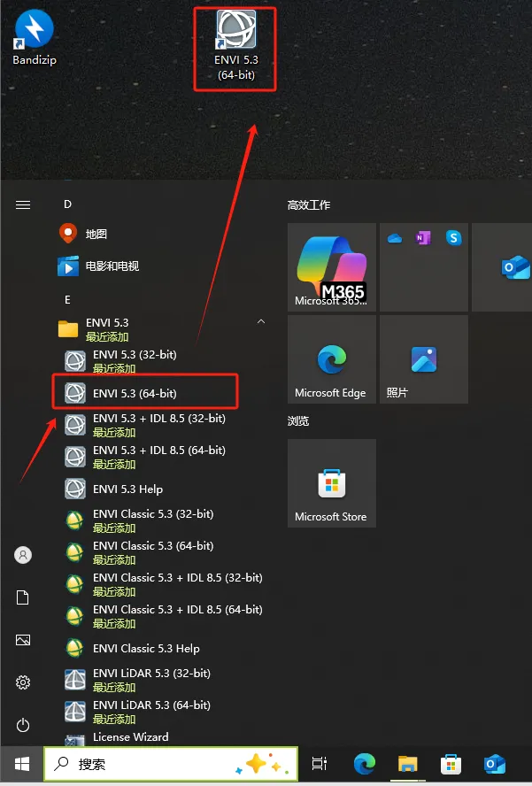Viewport: 532px width, 786px height.
Task: Open Documents from Start sidebar
Action: [22, 597]
